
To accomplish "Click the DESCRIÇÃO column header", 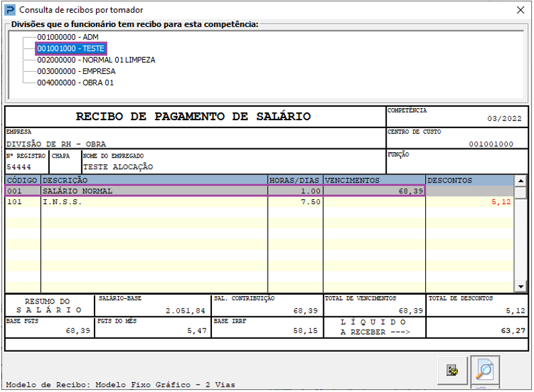I will [154, 181].
